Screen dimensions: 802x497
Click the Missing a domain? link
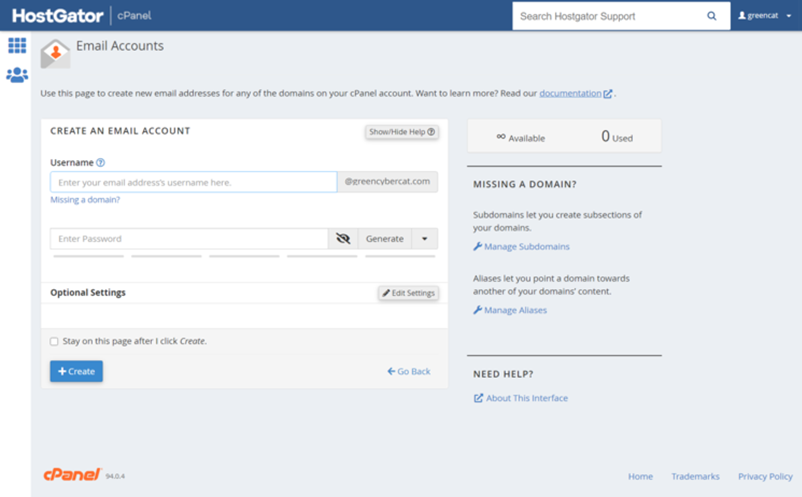[85, 199]
